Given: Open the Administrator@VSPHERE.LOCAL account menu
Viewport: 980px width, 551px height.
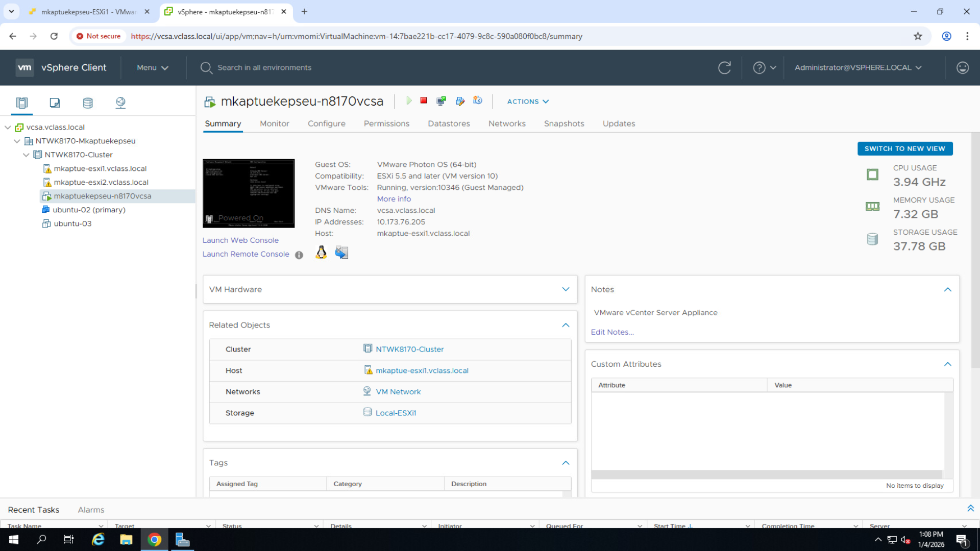Looking at the screenshot, I should coord(857,67).
